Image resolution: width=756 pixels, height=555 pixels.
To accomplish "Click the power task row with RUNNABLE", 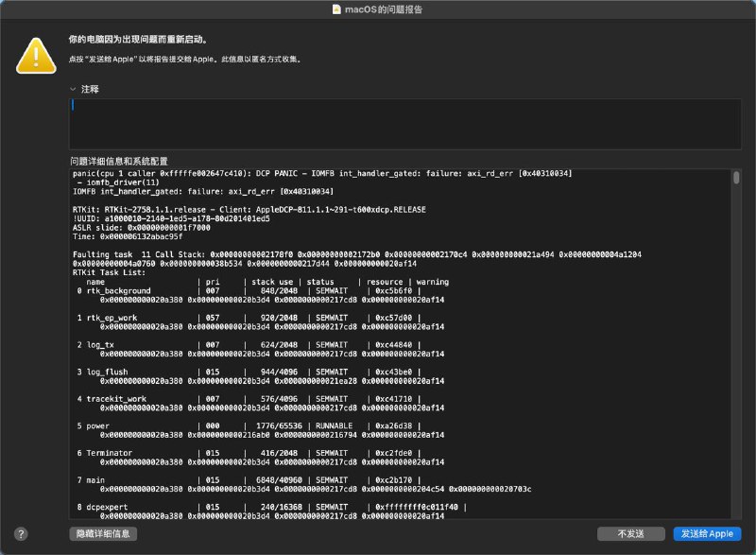I will coord(249,425).
